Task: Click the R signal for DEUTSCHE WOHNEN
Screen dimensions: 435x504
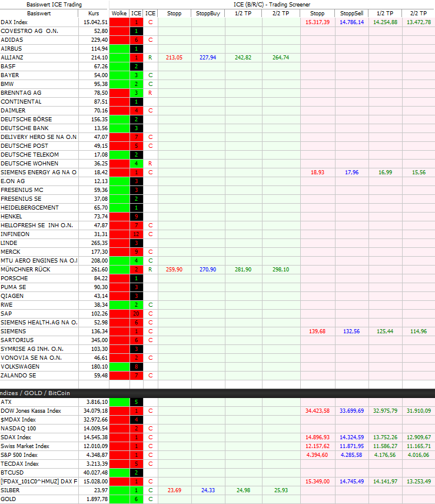Action: [150, 164]
